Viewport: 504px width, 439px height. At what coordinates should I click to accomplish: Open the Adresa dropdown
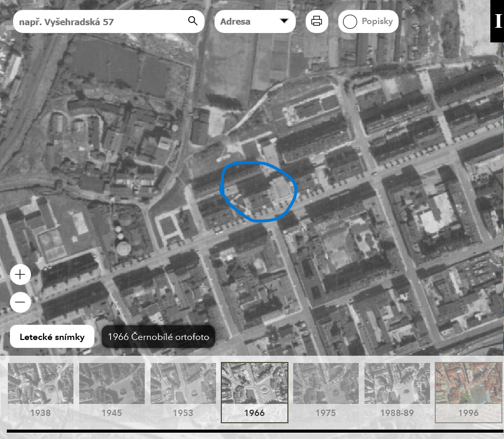tap(255, 21)
